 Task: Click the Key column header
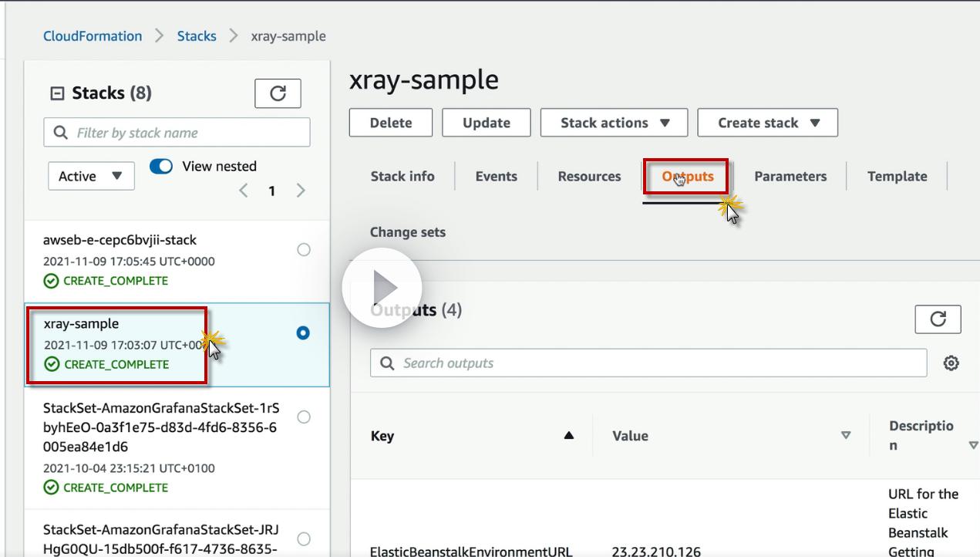(x=382, y=436)
